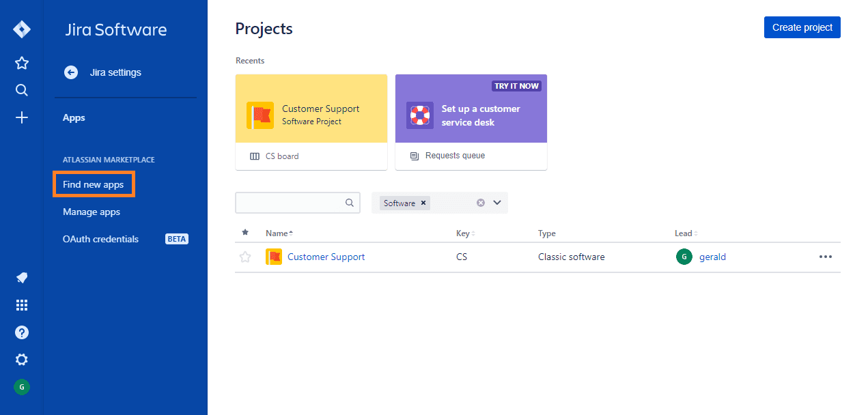Go back using Jira settings arrow
The height and width of the screenshot is (415, 868).
pos(71,72)
